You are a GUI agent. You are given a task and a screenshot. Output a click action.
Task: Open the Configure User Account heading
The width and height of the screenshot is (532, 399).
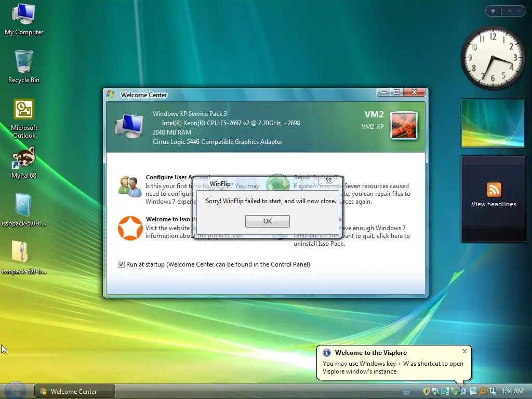click(x=178, y=177)
